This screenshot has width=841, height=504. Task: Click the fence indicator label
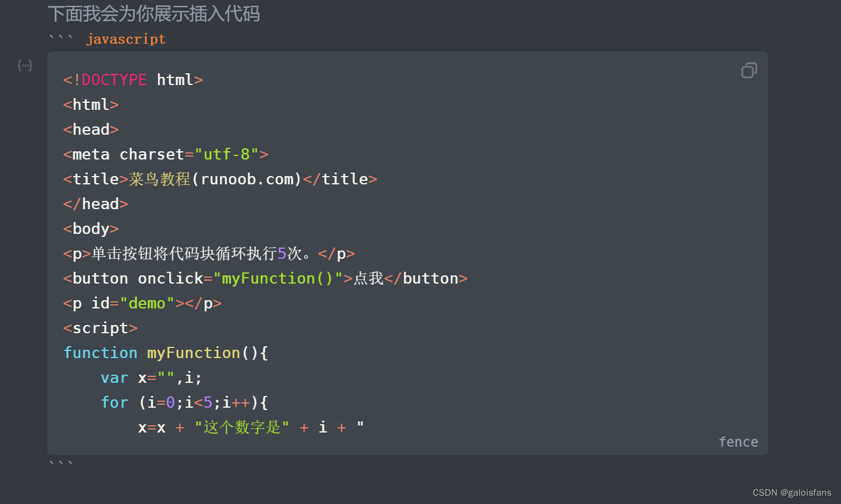pos(738,441)
